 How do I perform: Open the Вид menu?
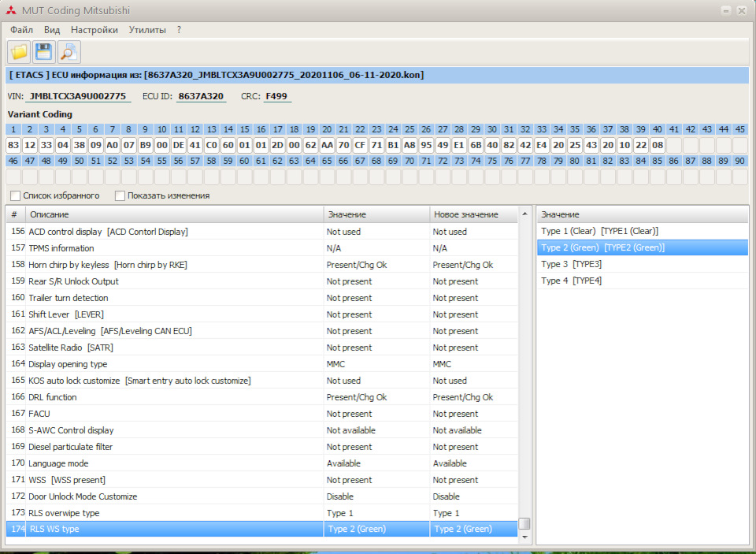52,30
